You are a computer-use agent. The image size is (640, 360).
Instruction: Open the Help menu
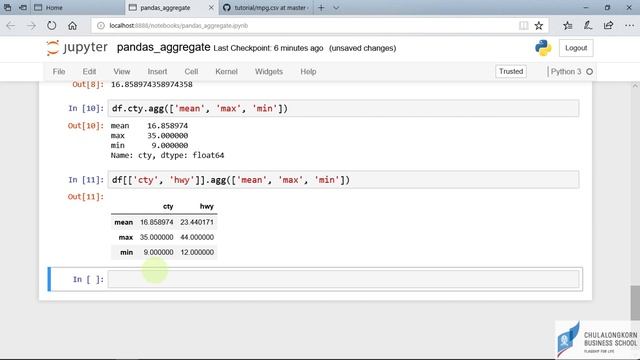pyautogui.click(x=308, y=71)
